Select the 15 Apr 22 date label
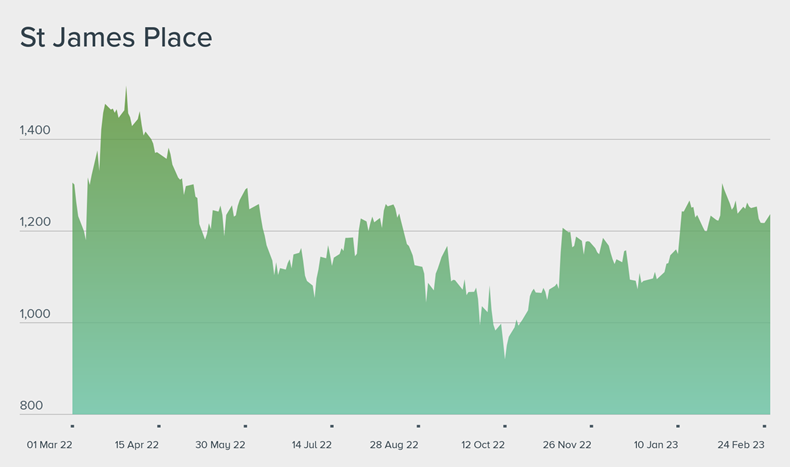The image size is (790, 467). point(137,445)
